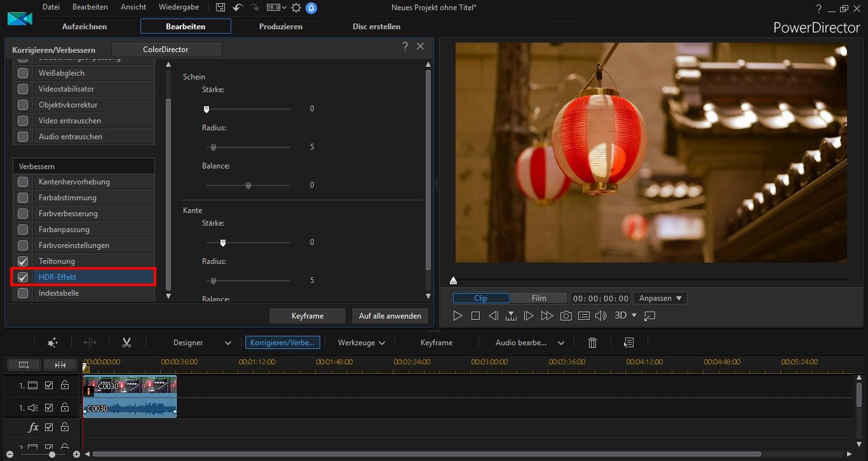
Task: Open preview quality/subtitle settings icon
Action: click(584, 315)
